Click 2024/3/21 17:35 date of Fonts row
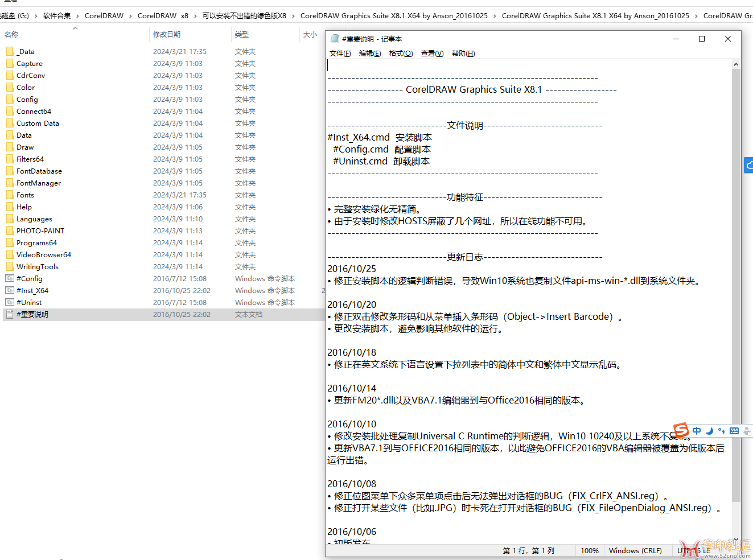Screen dimensions: 753x560 click(180, 195)
